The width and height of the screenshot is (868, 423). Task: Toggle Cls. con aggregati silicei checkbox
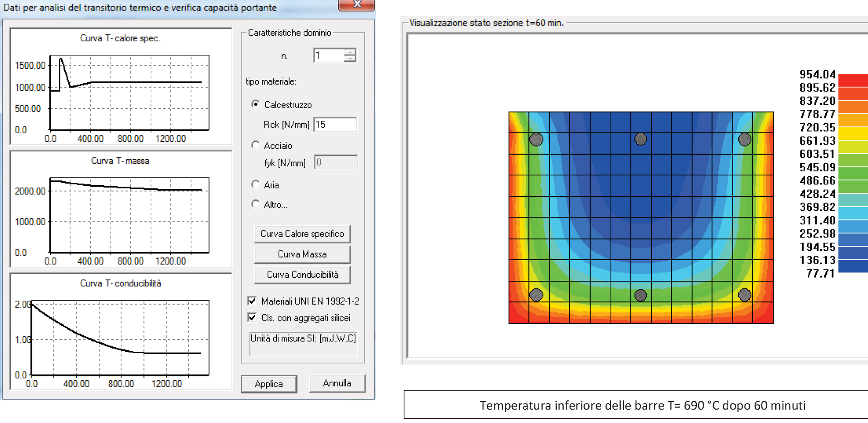252,318
